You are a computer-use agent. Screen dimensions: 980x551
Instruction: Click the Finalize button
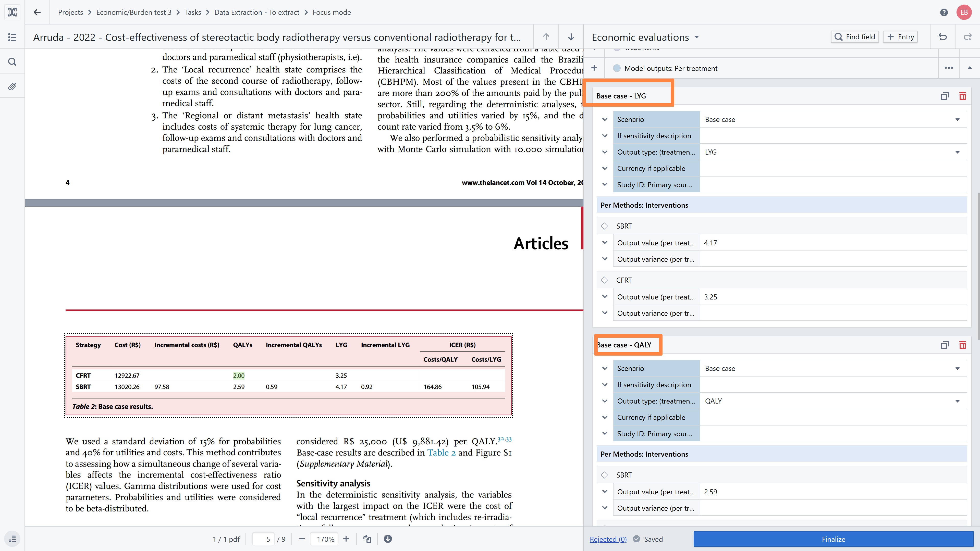pos(833,539)
